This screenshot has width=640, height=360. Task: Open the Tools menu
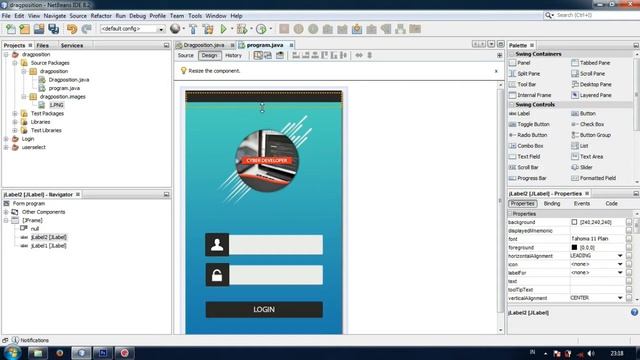195,16
